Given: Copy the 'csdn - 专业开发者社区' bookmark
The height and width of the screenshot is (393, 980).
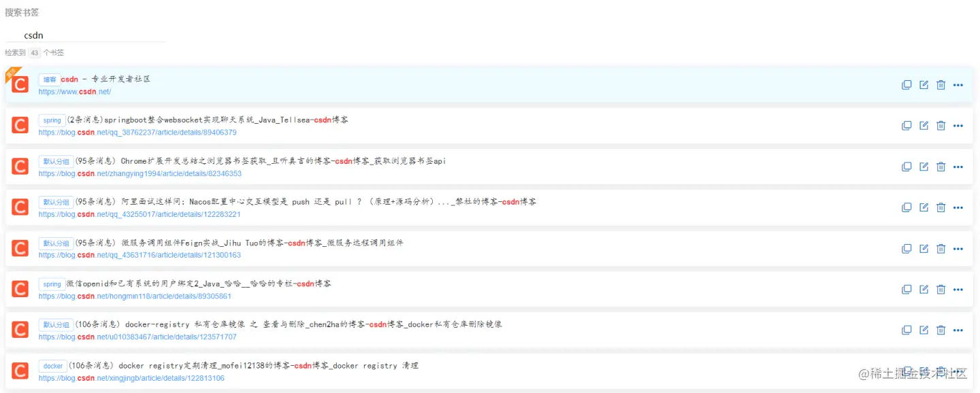Looking at the screenshot, I should pyautogui.click(x=906, y=85).
